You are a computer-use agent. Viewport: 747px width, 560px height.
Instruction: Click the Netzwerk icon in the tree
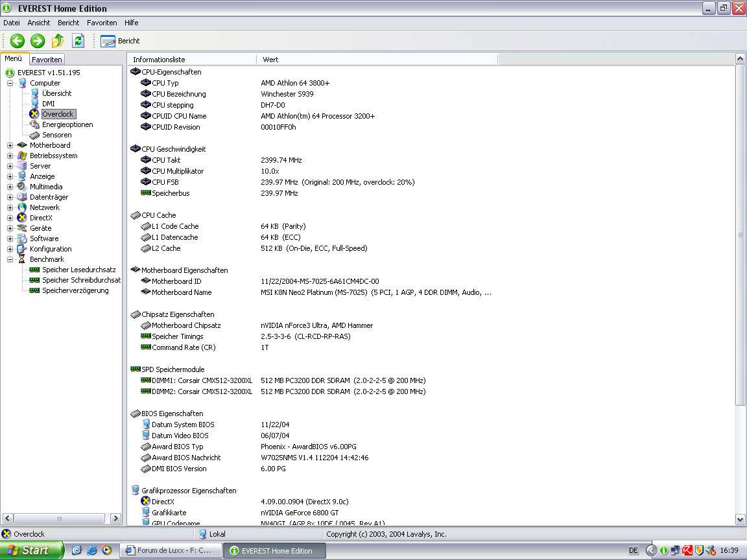tap(22, 207)
